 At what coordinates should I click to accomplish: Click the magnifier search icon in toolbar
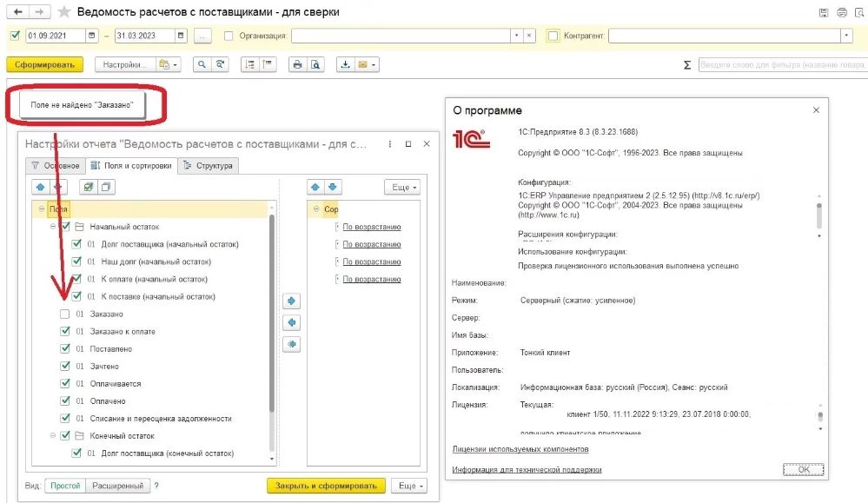click(202, 65)
